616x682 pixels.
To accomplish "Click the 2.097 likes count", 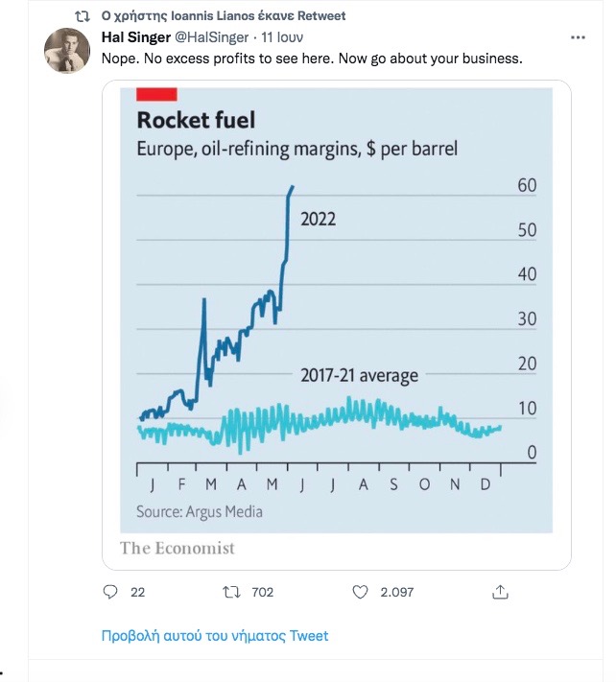I will [x=396, y=592].
